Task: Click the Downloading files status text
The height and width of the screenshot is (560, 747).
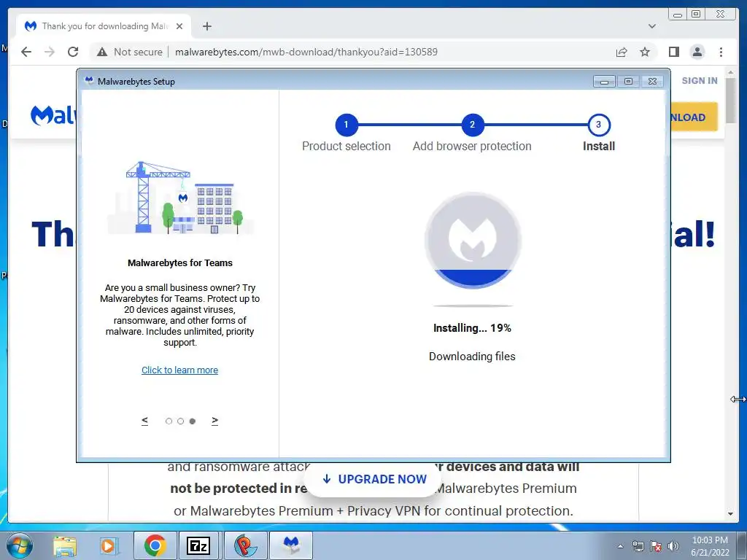Action: coord(472,356)
